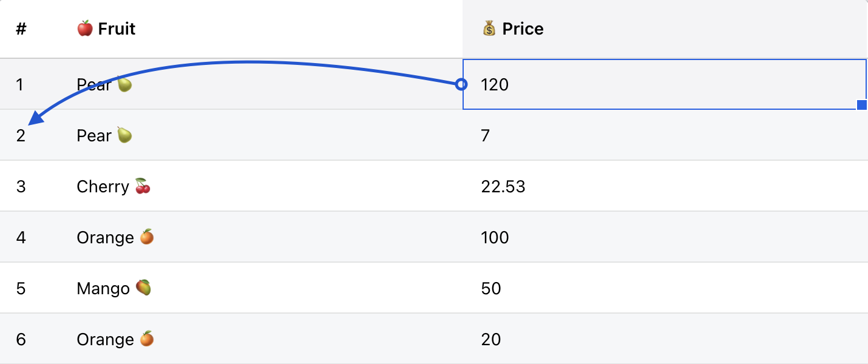
Task: Select row number 2
Action: 21,135
